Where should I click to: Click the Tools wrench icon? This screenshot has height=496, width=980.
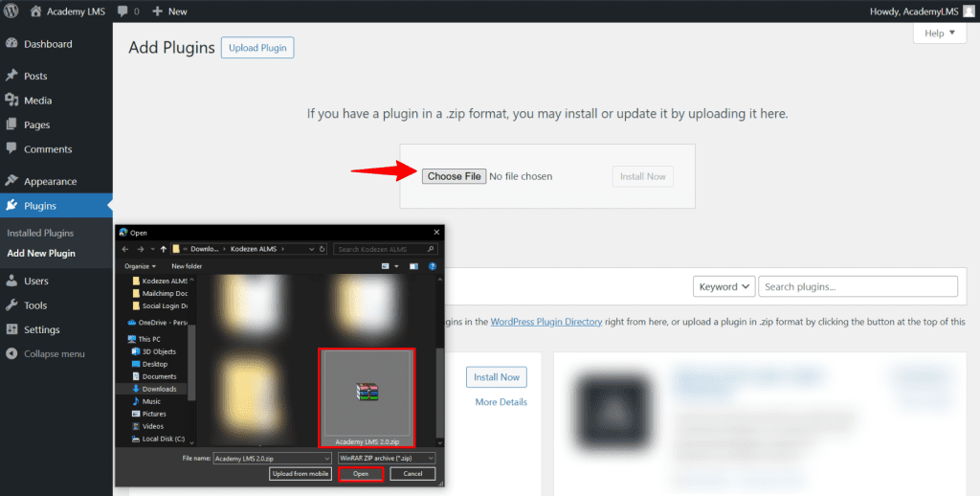pyautogui.click(x=11, y=305)
